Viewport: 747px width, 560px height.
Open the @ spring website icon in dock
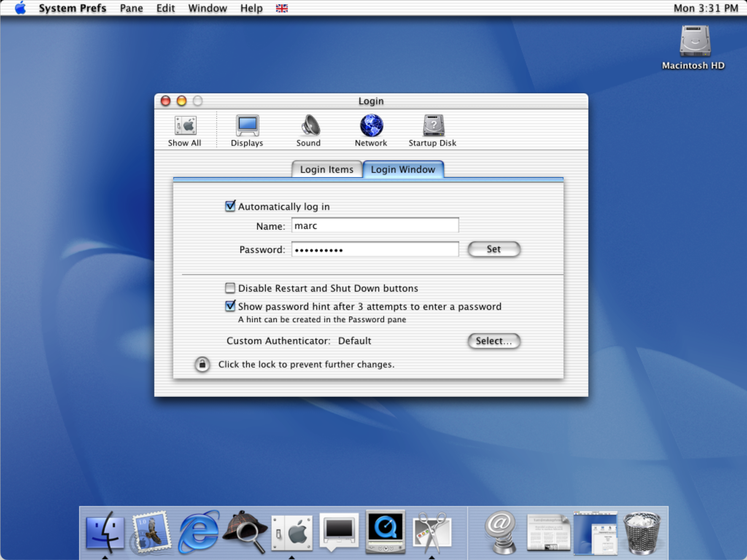pyautogui.click(x=502, y=532)
